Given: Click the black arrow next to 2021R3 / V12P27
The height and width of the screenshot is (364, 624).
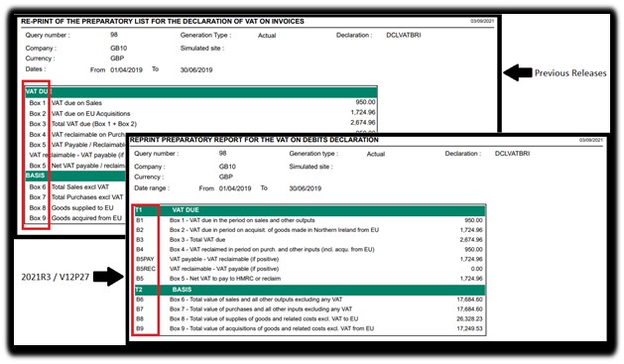Looking at the screenshot, I should (x=109, y=277).
